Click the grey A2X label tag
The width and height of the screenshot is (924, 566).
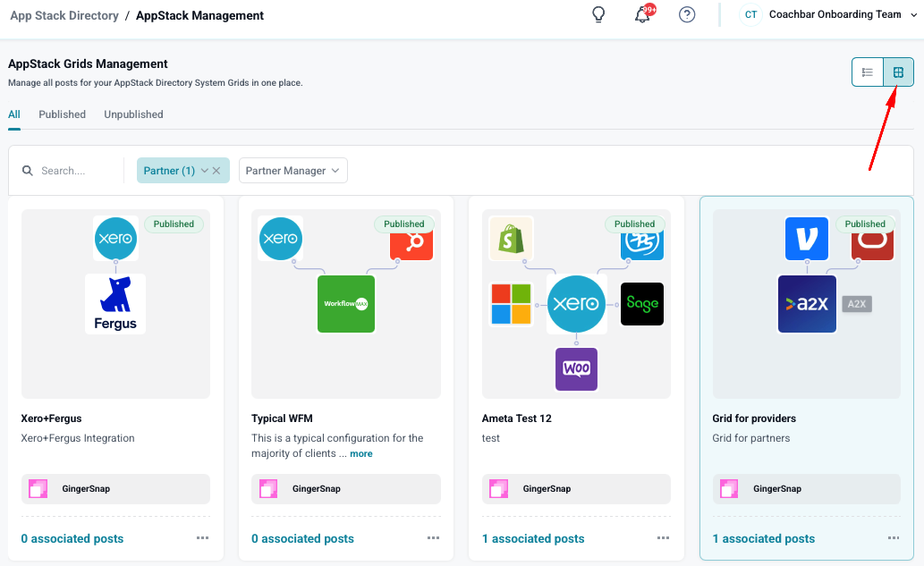pos(857,304)
